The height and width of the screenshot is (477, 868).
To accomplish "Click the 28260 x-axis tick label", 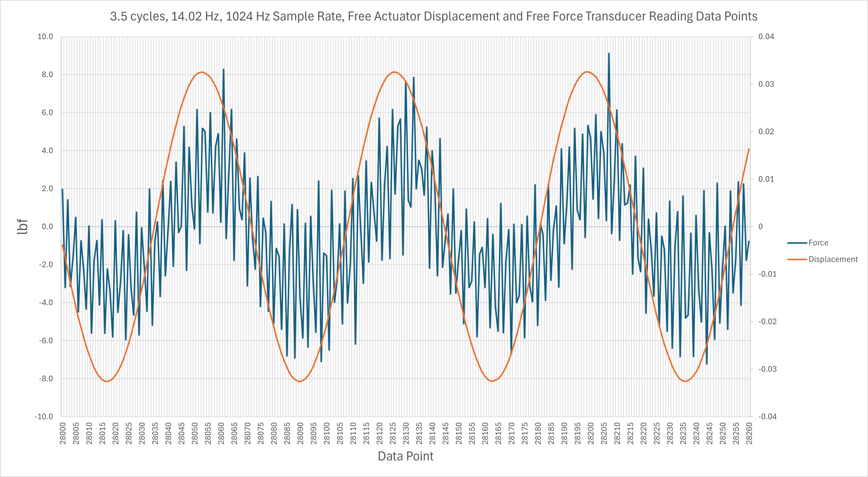I will point(749,433).
